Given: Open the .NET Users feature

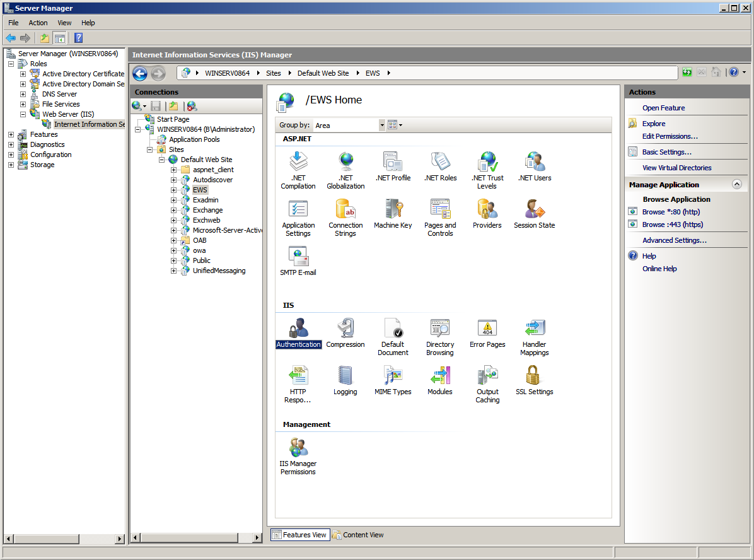Looking at the screenshot, I should [534, 166].
